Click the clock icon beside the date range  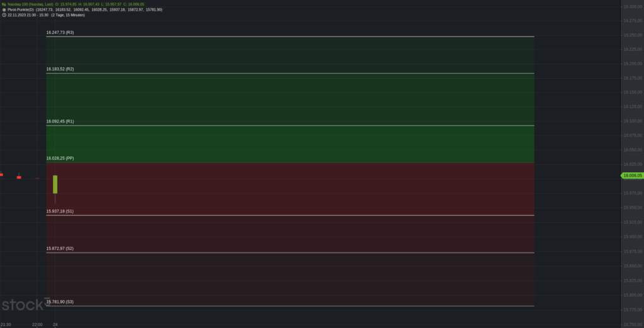pos(4,14)
